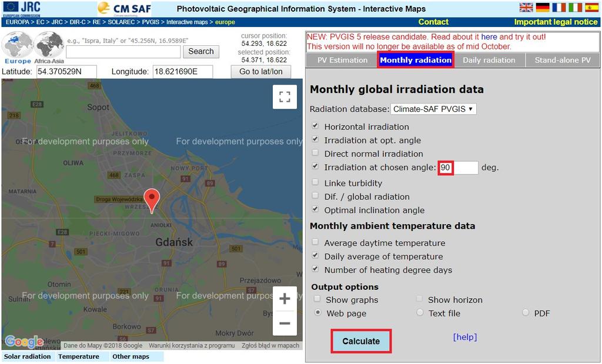Open the Daily radiation tab
602x364 pixels.
pos(489,61)
